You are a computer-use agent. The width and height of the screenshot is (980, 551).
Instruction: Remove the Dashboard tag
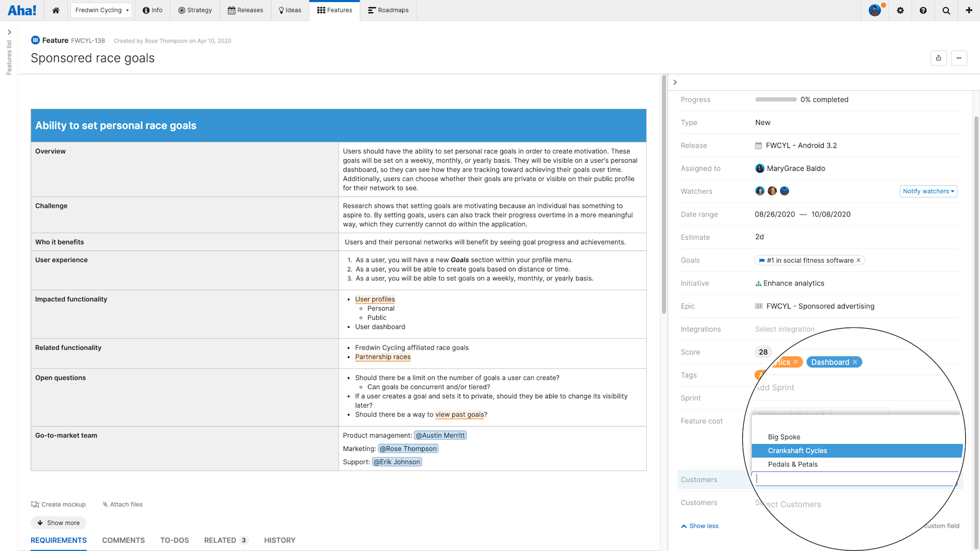coord(855,362)
